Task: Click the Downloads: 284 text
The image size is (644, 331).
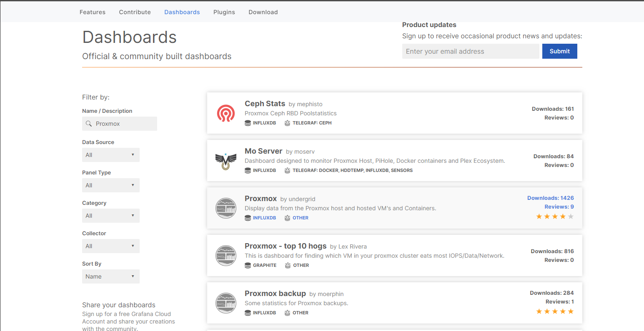Action: (552, 293)
